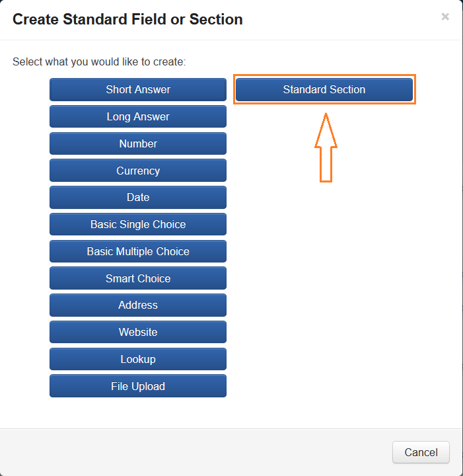Viewport: 463px width, 476px height.
Task: Create a Basic Single Choice field
Action: coord(138,225)
